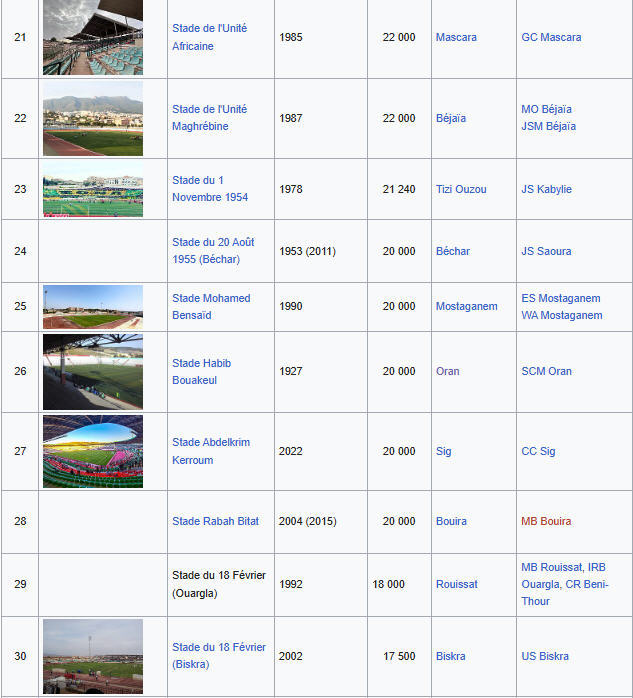633x698 pixels.
Task: Open the Rouissat city link
Action: coord(457,584)
